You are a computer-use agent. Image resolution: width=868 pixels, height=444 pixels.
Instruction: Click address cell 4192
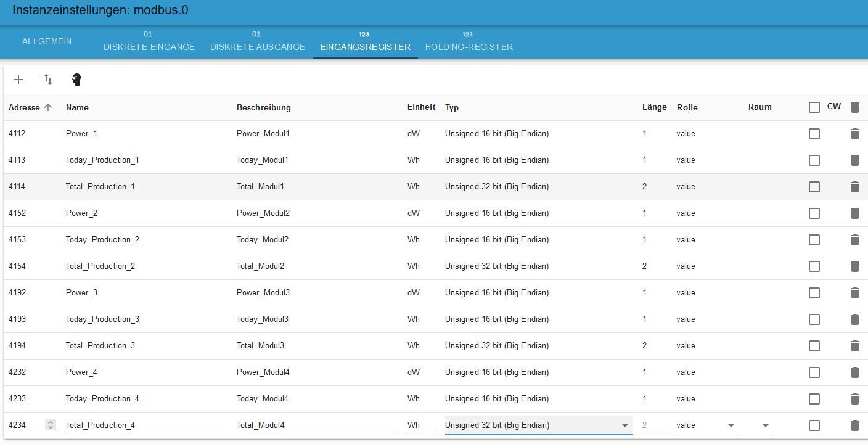[x=17, y=293]
